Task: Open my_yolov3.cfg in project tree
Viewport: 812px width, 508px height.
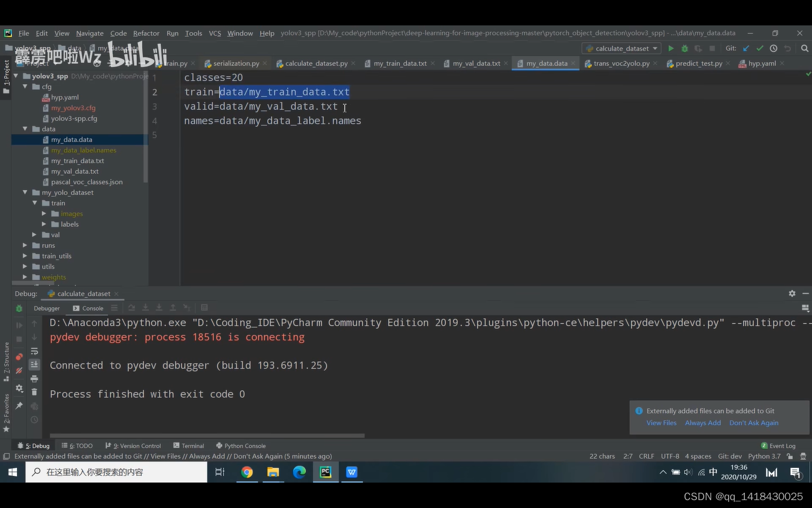Action: point(73,108)
